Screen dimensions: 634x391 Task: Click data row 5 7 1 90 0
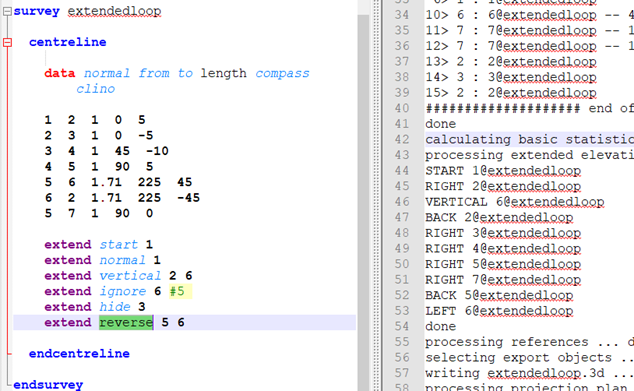(x=99, y=213)
